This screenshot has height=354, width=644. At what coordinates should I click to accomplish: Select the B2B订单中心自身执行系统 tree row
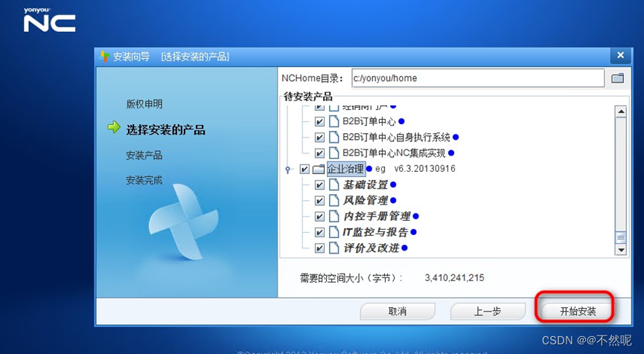pyautogui.click(x=396, y=137)
